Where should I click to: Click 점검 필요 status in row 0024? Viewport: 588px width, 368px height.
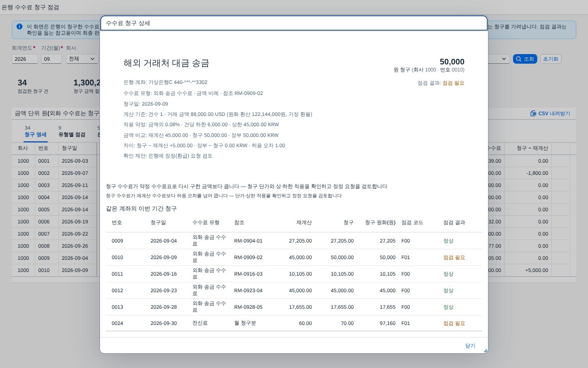tap(454, 323)
